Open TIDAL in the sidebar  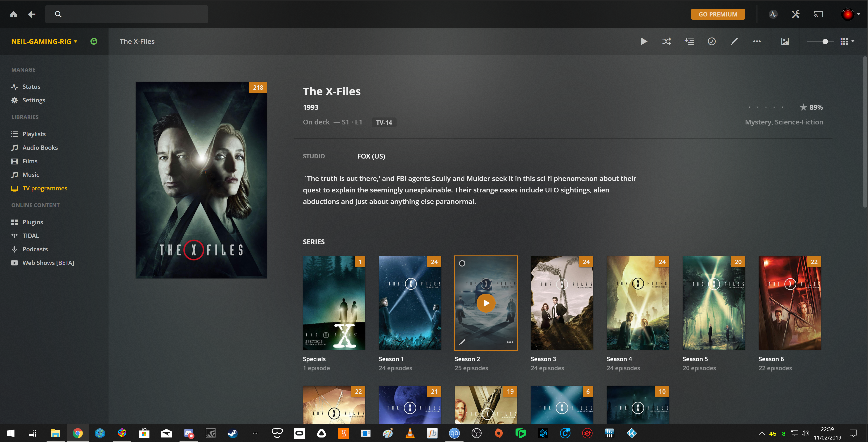[31, 236]
